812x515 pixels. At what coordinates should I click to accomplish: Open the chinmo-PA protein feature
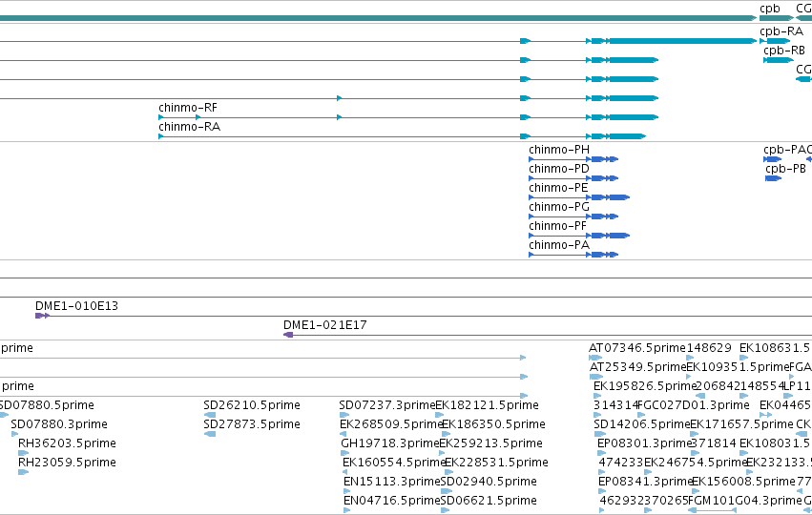[559, 245]
